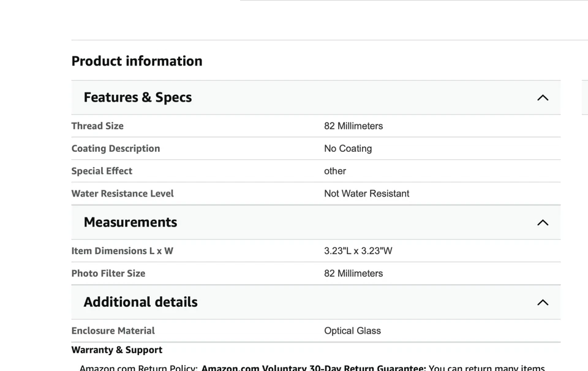Click the Coating Description label

coord(116,149)
